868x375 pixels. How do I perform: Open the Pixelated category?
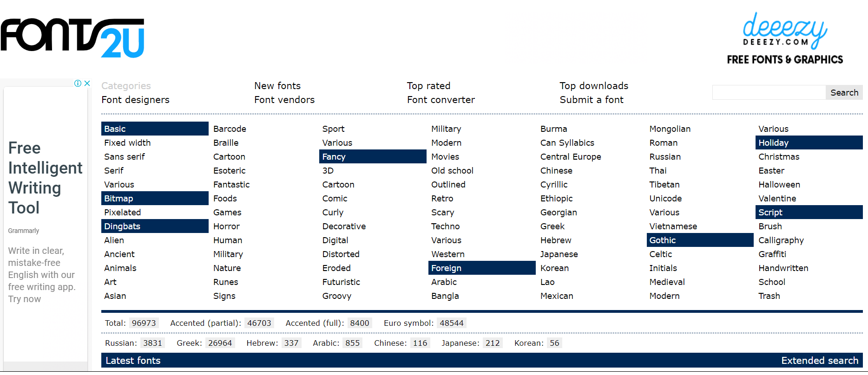[x=122, y=212]
